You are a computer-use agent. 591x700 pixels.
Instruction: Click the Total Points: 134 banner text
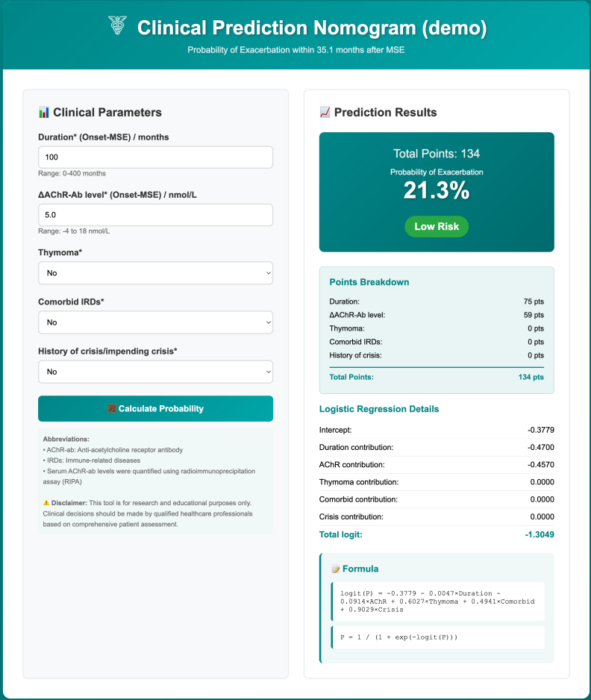pyautogui.click(x=437, y=154)
